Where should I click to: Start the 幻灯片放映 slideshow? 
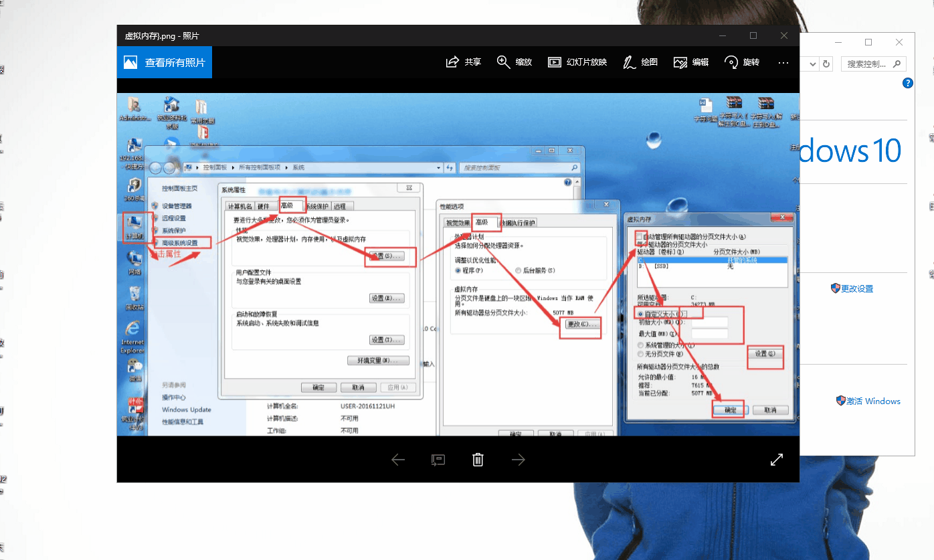point(577,62)
